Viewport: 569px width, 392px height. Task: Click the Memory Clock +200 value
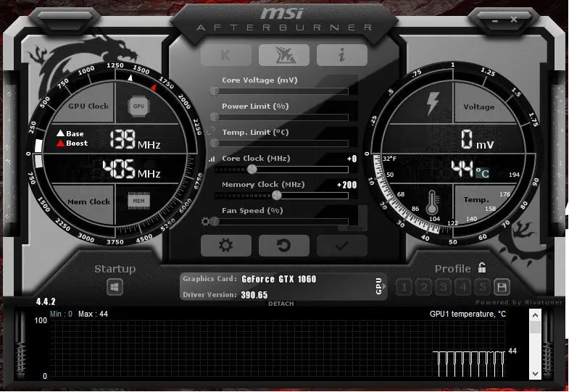pyautogui.click(x=346, y=185)
